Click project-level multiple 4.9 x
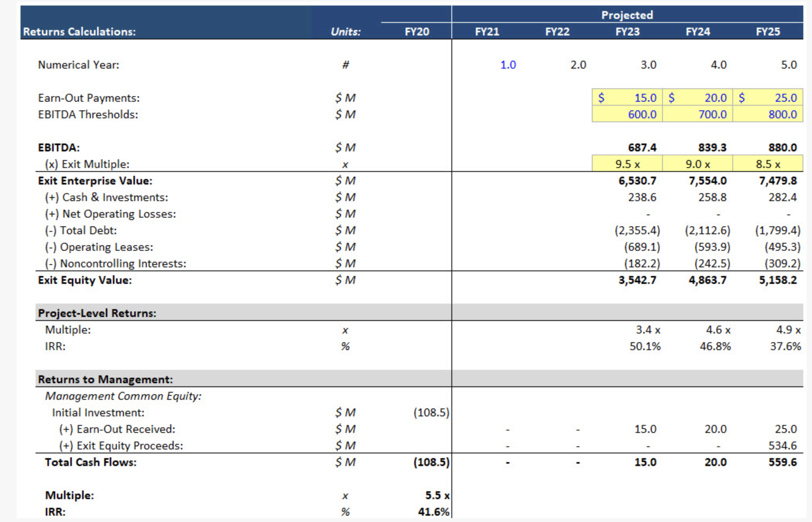 pyautogui.click(x=788, y=330)
